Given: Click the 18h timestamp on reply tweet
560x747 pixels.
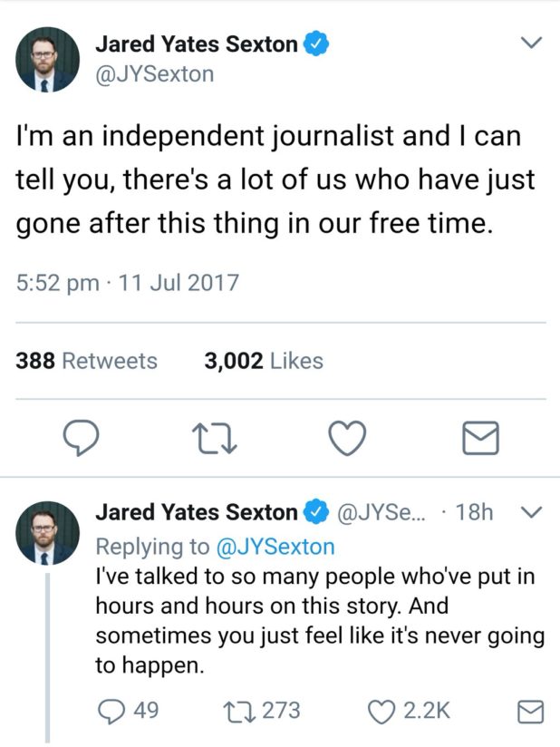Looking at the screenshot, I should 475,513.
